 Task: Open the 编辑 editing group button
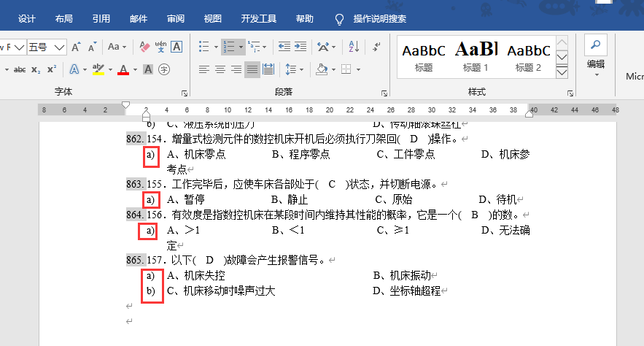pos(596,55)
